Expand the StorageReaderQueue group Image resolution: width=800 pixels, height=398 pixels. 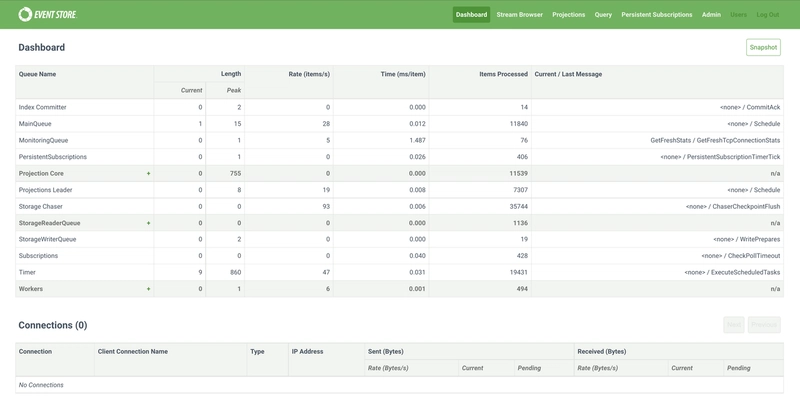pyautogui.click(x=148, y=223)
